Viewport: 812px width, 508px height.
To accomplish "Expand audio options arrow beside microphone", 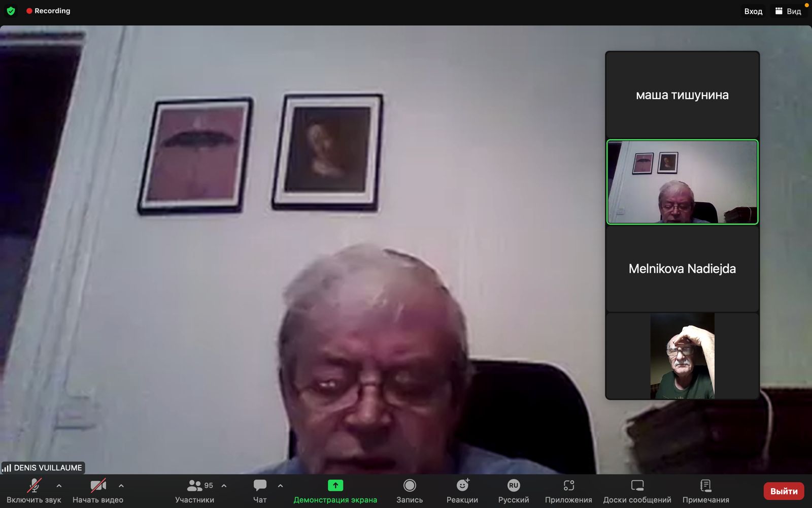I will click(59, 486).
